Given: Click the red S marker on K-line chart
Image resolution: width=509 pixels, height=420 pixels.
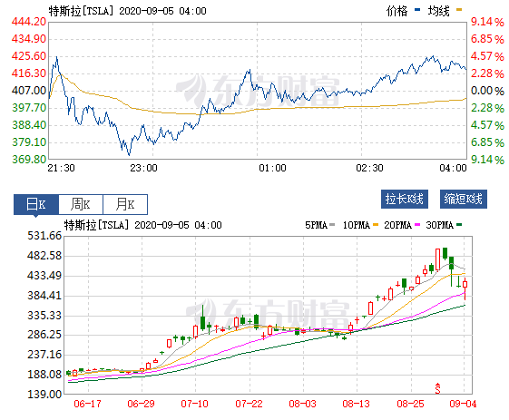Looking at the screenshot, I should click(437, 388).
